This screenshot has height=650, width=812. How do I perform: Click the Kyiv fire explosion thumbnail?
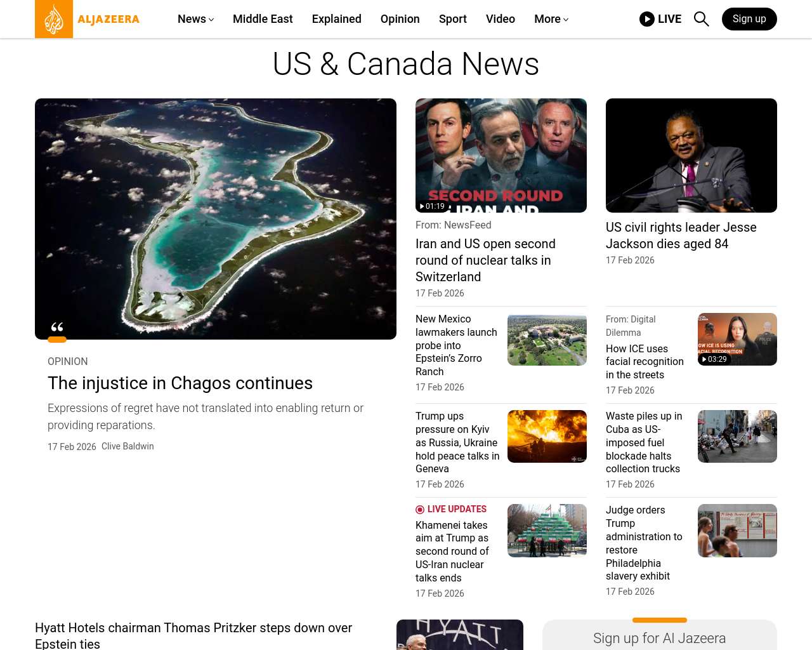pos(547,437)
